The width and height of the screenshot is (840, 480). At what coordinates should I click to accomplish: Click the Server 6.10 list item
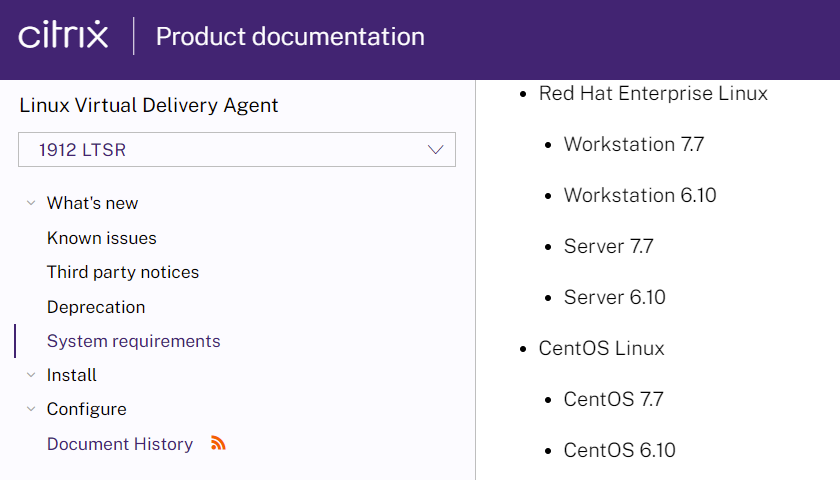614,297
